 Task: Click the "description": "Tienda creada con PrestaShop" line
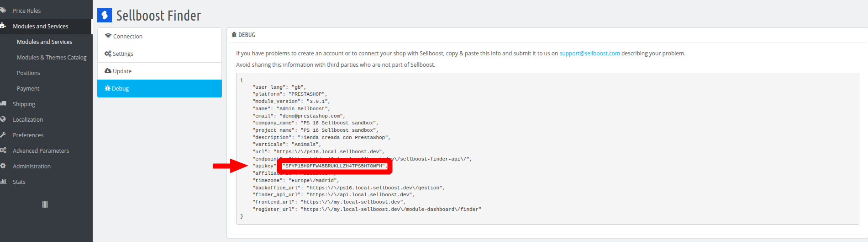[321, 137]
